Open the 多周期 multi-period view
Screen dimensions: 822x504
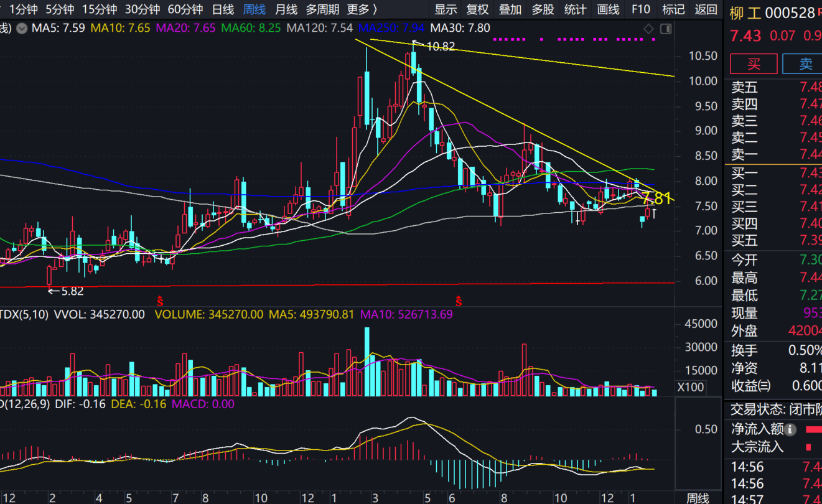322,9
